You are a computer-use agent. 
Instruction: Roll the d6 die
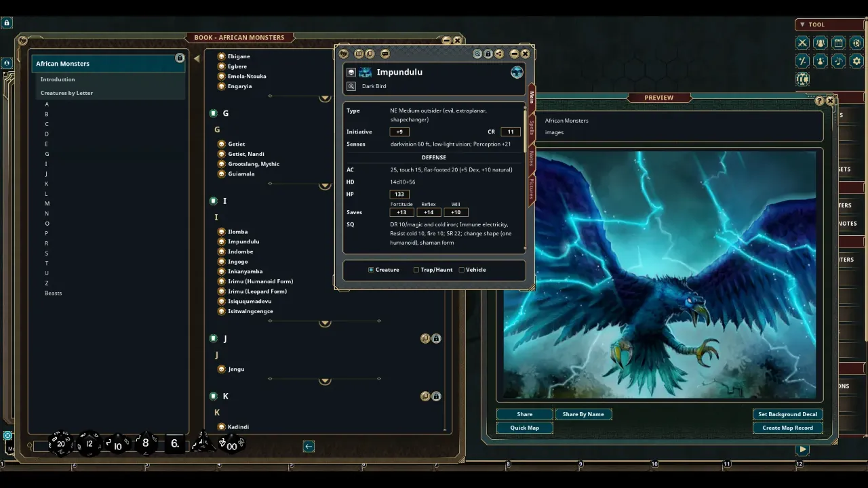click(174, 443)
